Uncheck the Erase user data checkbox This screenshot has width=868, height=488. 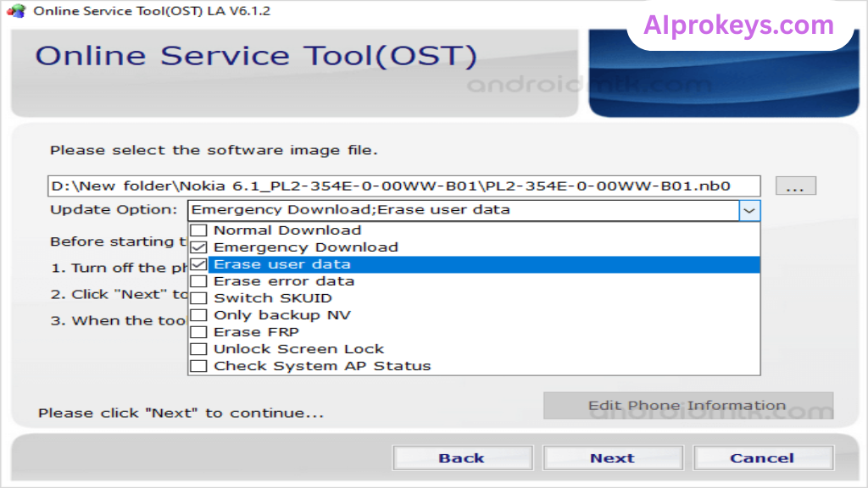pos(198,264)
